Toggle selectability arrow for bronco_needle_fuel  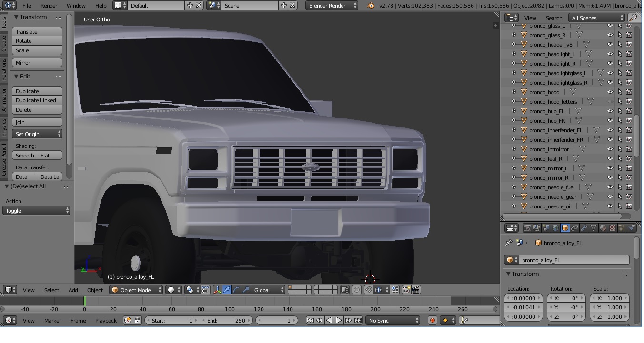tap(620, 187)
